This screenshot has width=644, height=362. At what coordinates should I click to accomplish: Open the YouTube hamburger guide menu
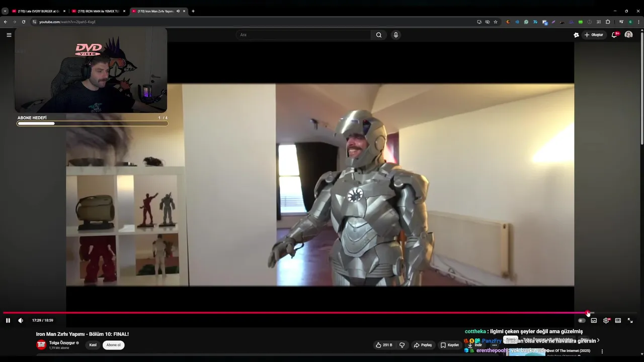(9, 35)
